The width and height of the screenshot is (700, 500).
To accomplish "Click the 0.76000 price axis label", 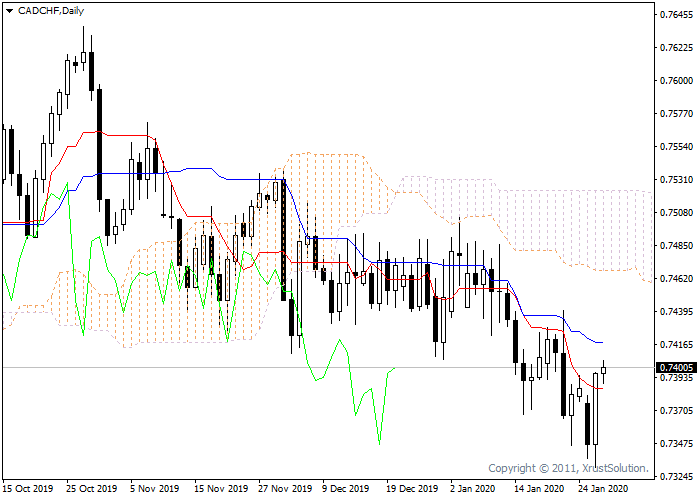I will [676, 81].
